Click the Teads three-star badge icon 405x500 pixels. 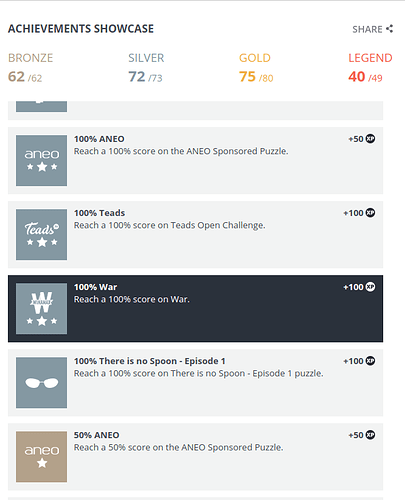(x=41, y=234)
